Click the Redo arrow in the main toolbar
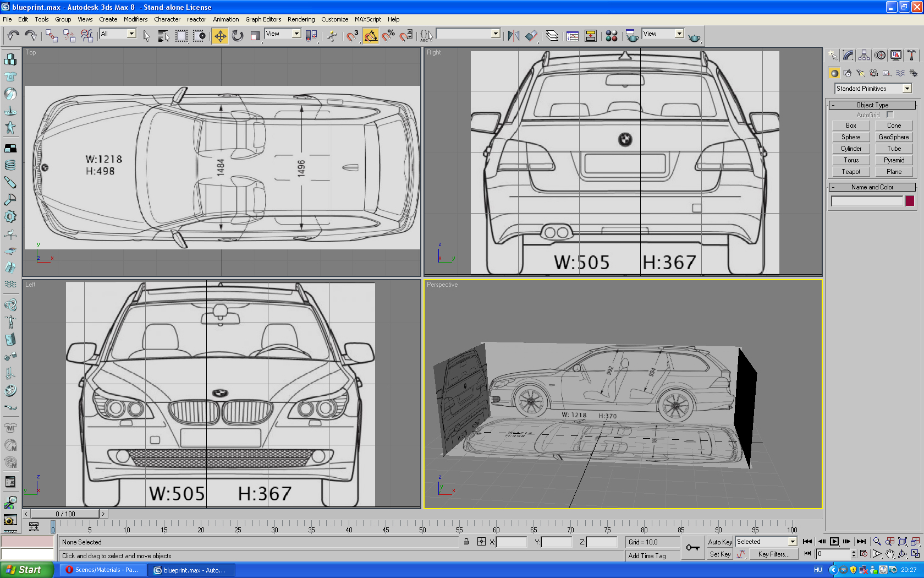 click(x=31, y=36)
